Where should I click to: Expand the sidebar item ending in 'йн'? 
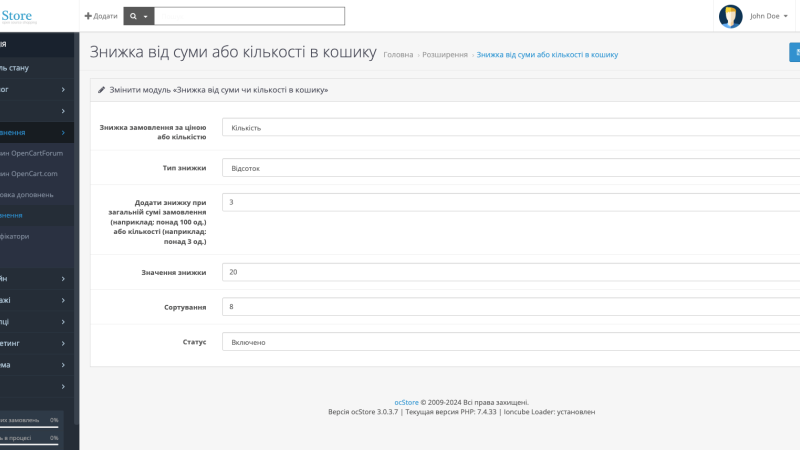tap(37, 279)
